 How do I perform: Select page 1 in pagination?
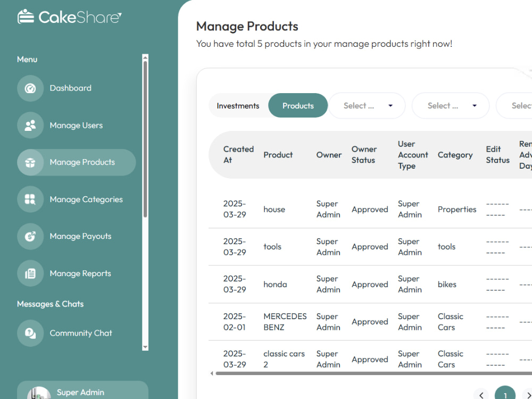tap(505, 394)
